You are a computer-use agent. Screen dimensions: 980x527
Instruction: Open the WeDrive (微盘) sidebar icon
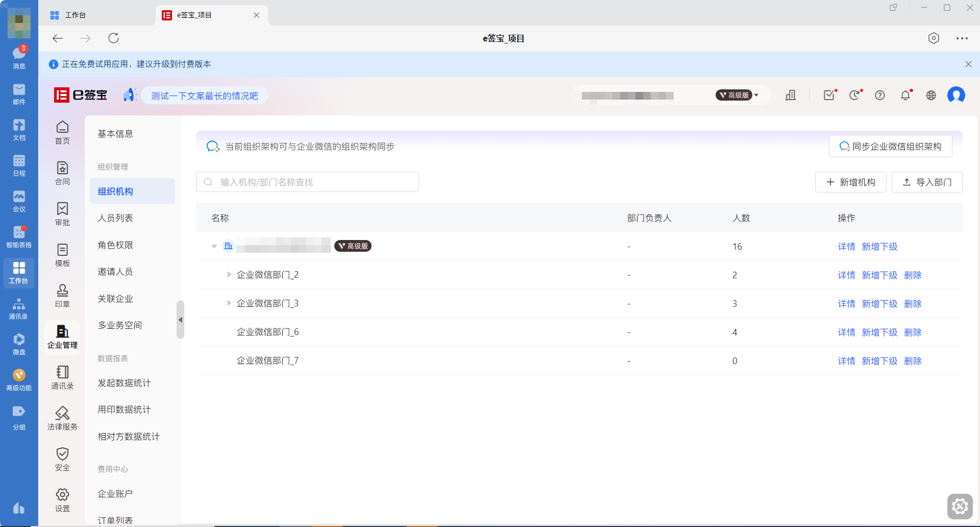(x=19, y=344)
